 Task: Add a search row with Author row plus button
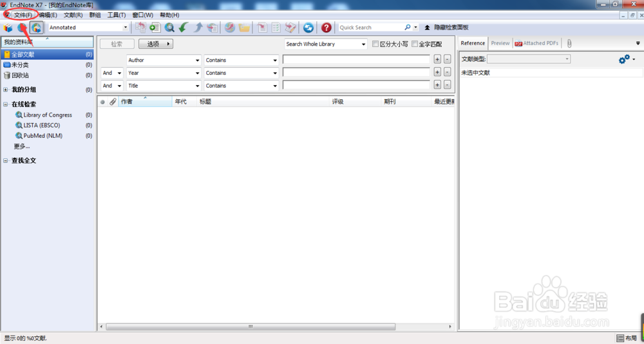pyautogui.click(x=437, y=60)
